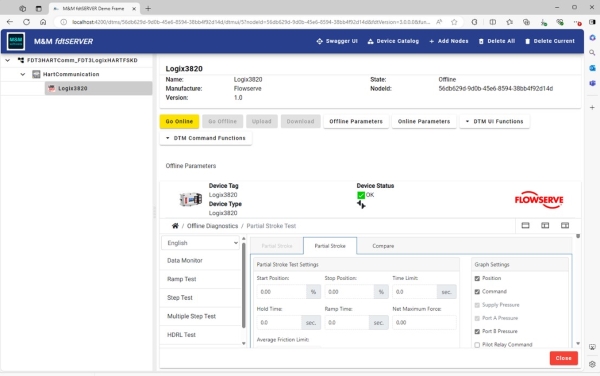Click the FDT3HARTComm root node network icon
The height and width of the screenshot is (376, 600).
click(x=21, y=60)
